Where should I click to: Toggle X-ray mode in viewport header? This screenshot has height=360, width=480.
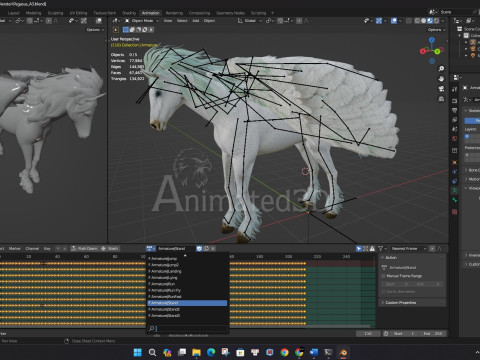click(x=409, y=21)
